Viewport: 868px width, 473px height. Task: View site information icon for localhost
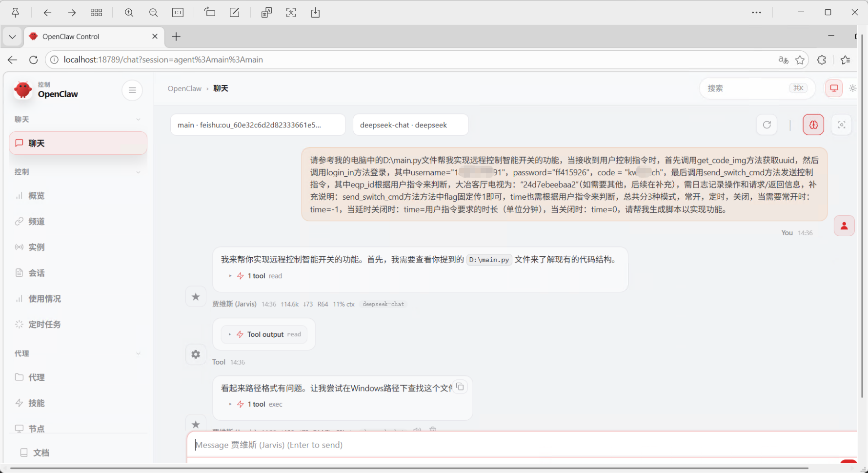coord(54,60)
